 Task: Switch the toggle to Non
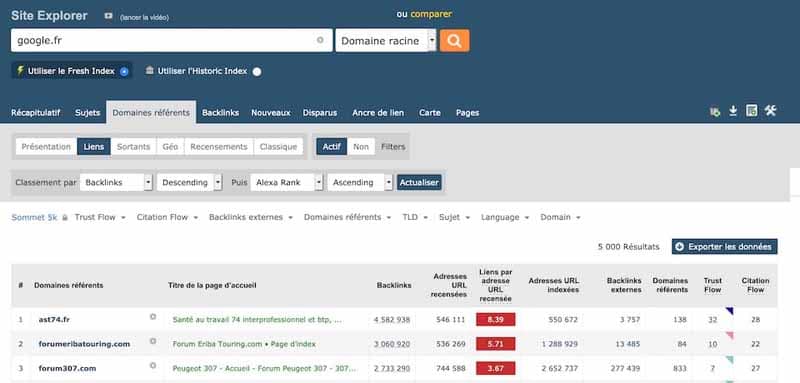click(361, 146)
